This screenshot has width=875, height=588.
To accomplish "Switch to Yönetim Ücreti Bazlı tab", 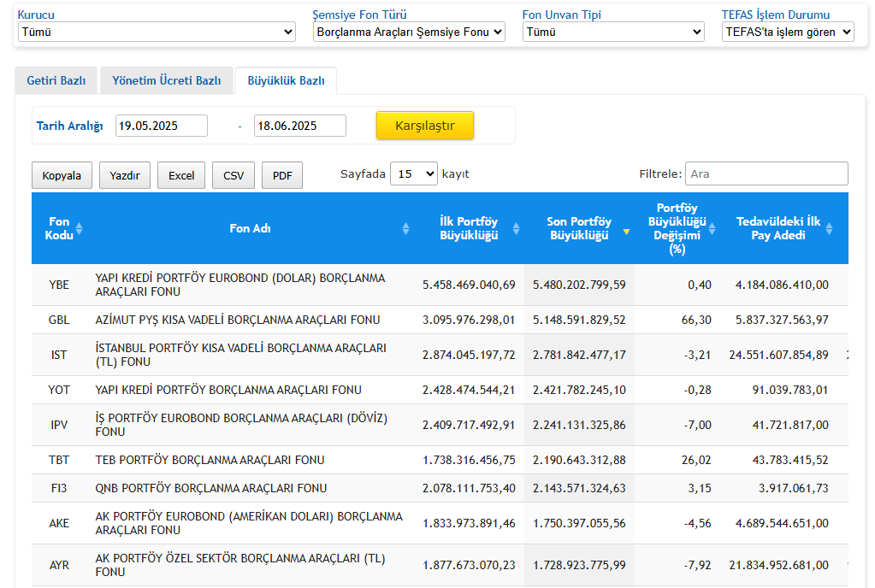I will (166, 81).
